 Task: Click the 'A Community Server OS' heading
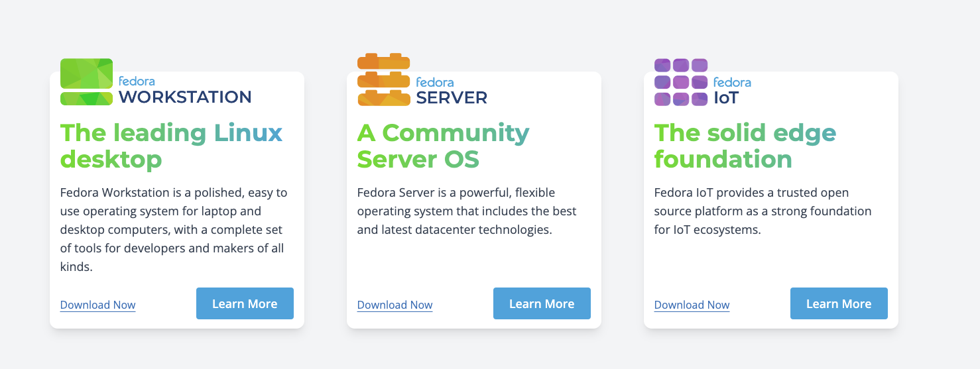click(x=443, y=146)
